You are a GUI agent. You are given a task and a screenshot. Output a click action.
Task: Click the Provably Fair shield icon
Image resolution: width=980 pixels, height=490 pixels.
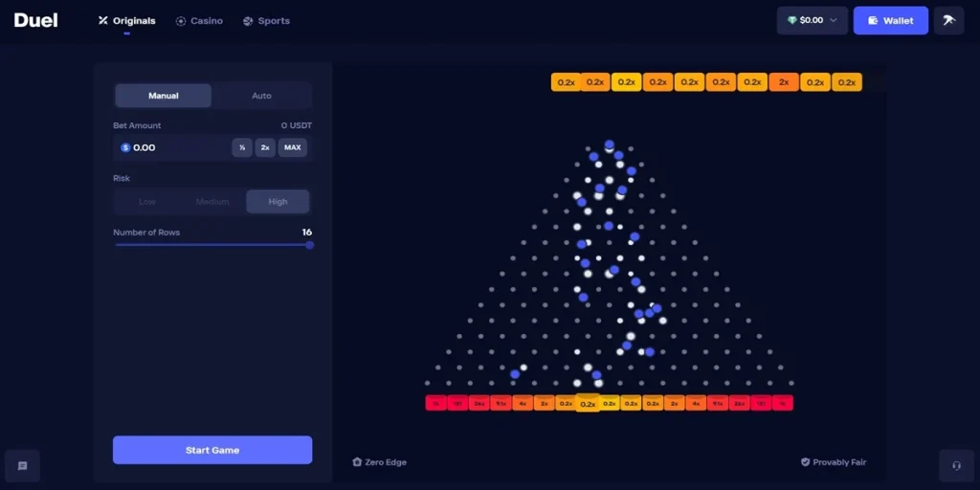(x=806, y=462)
